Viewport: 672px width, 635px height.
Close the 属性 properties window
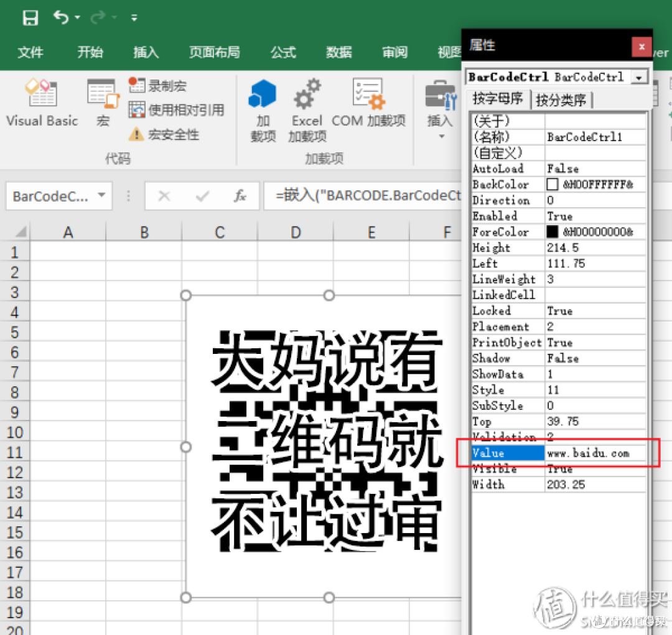click(x=642, y=46)
